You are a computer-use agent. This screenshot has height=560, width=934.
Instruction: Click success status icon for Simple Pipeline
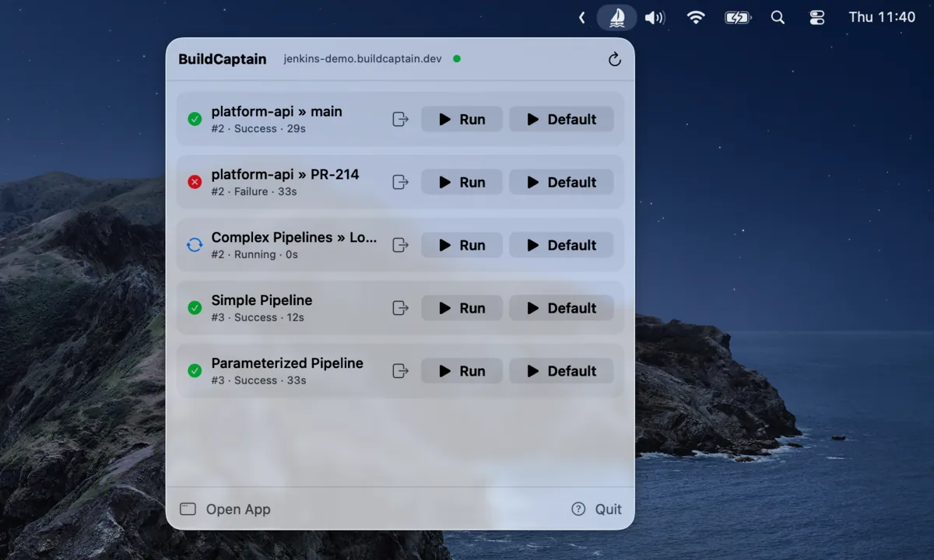(x=195, y=308)
